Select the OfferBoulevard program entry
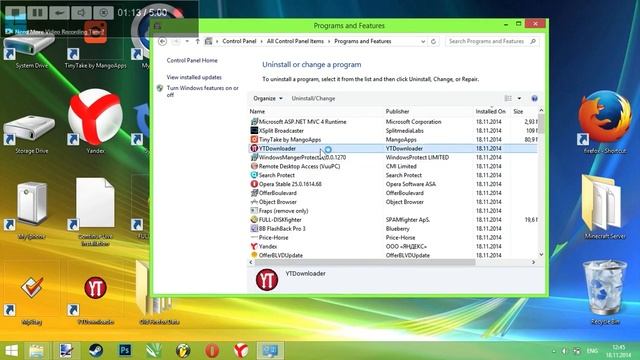The height and width of the screenshot is (360, 640). 393,193
